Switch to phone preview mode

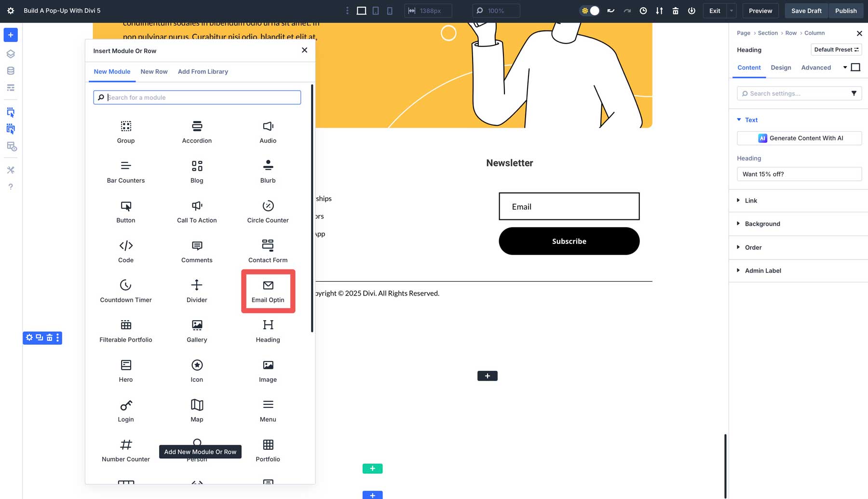point(390,10)
